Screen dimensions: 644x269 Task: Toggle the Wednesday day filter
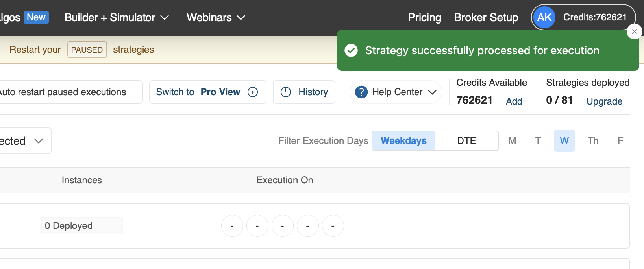pos(564,141)
